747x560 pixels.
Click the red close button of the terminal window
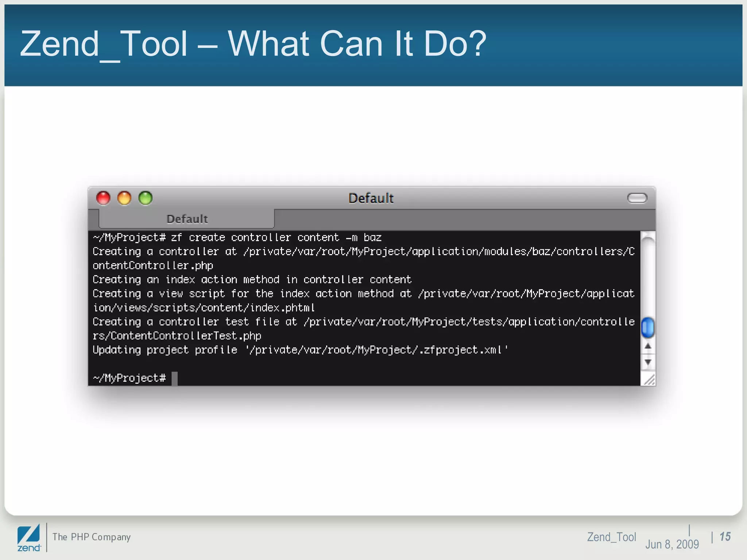[x=103, y=198]
